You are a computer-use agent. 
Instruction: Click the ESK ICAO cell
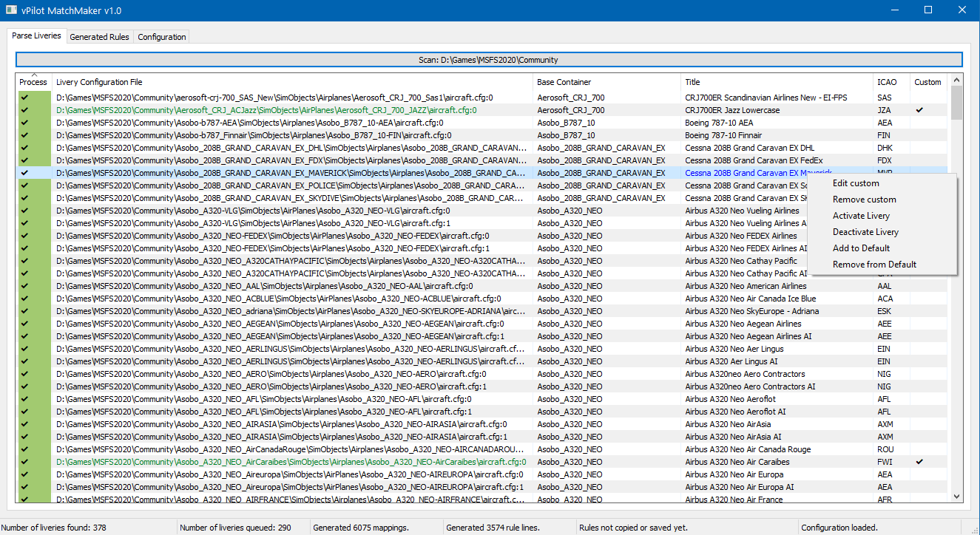pos(884,311)
